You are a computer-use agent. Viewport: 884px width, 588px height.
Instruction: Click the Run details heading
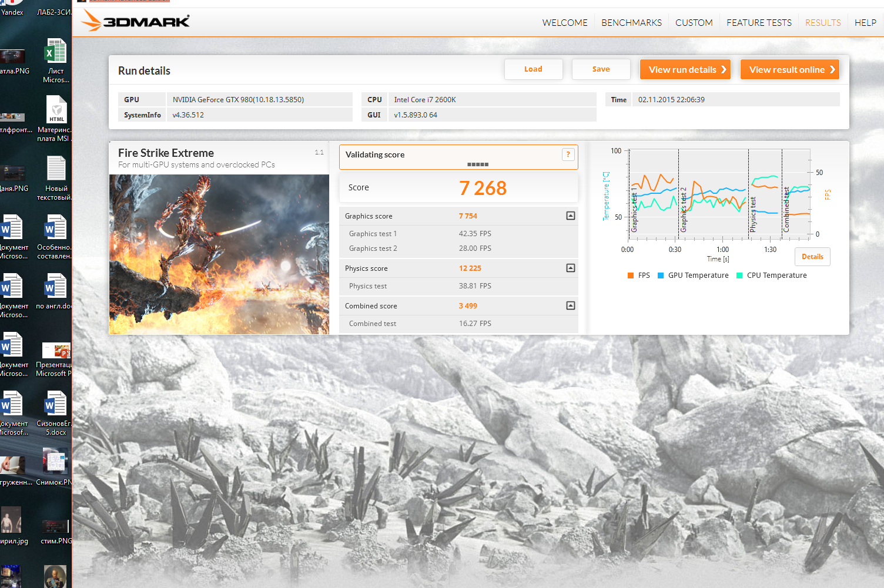pyautogui.click(x=144, y=70)
